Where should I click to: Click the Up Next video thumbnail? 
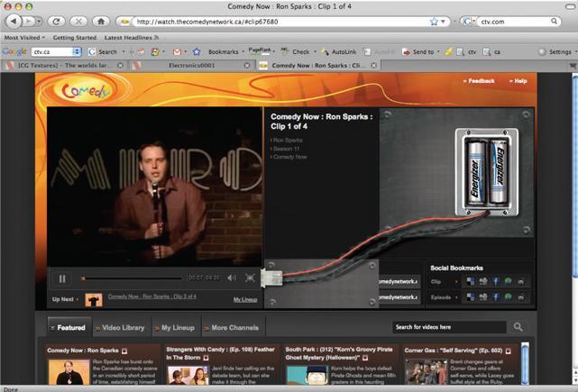[x=94, y=300]
